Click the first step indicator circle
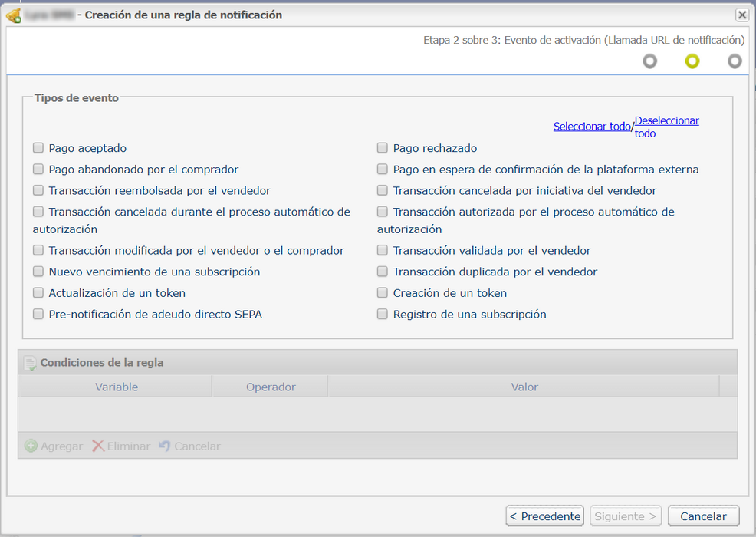 649,61
